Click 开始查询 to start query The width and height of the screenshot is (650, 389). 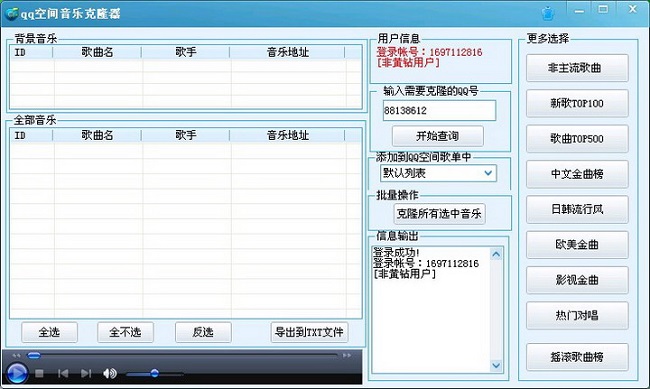point(437,136)
